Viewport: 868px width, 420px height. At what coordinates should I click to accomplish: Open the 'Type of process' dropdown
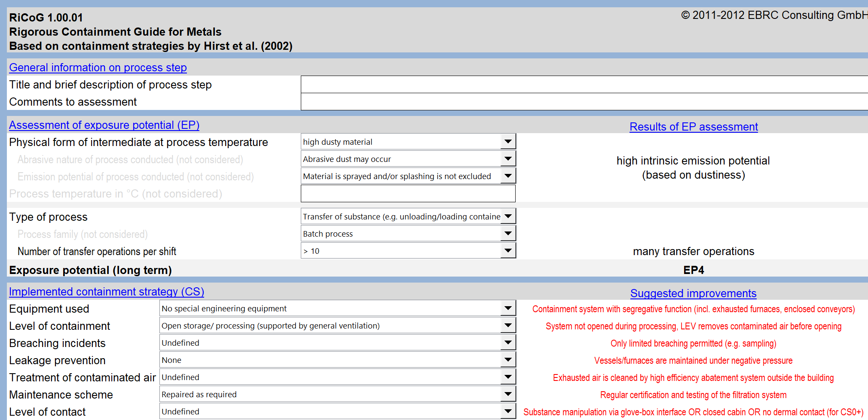pos(508,216)
